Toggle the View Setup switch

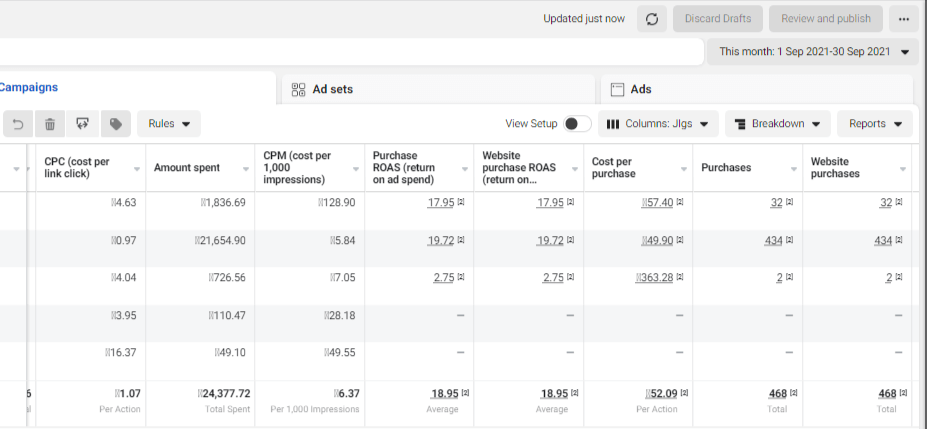(x=576, y=124)
